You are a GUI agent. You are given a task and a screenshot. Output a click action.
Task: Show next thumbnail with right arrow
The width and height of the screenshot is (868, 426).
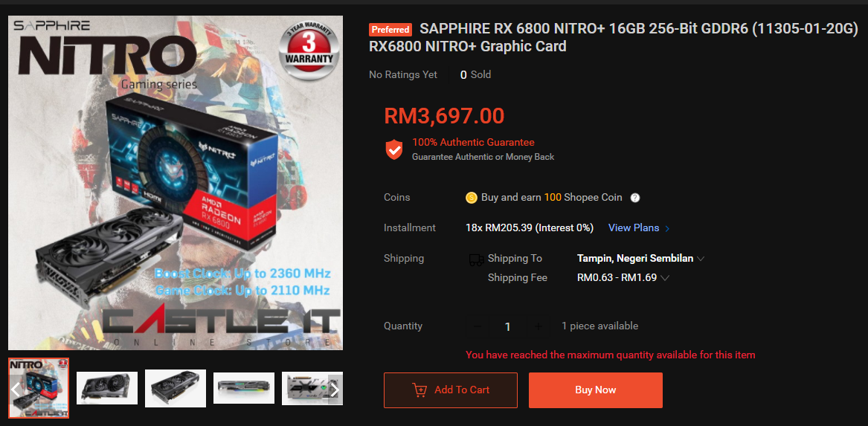point(335,390)
